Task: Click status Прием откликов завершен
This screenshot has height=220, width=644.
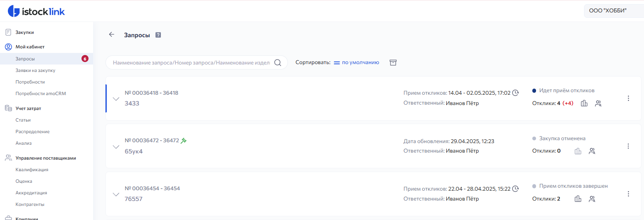Action: click(x=574, y=186)
